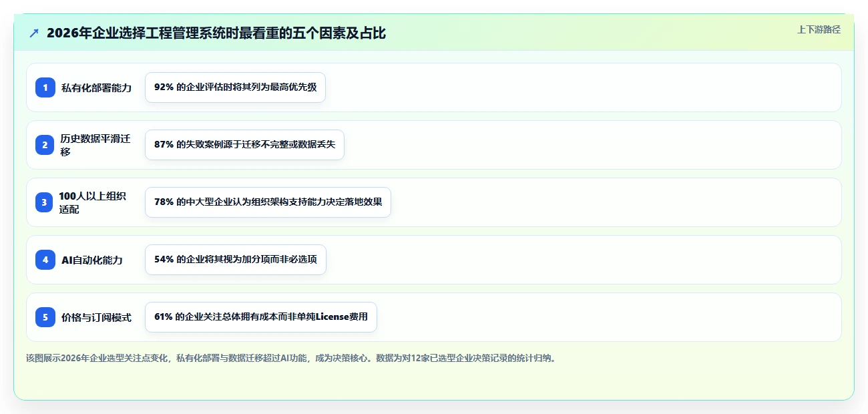This screenshot has height=414, width=868.
Task: Click the 92% 的企业评估时将其列为最高优先级 chip
Action: click(x=235, y=87)
